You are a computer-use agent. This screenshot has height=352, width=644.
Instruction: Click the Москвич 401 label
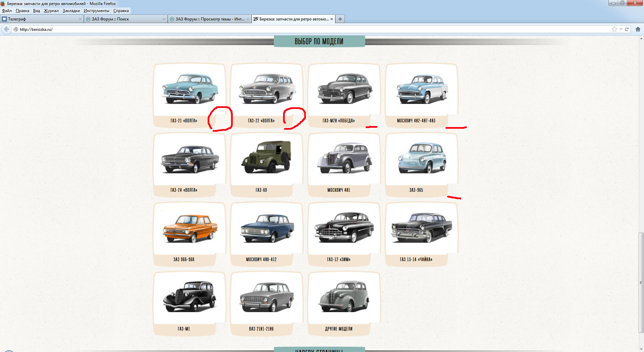pyautogui.click(x=339, y=190)
